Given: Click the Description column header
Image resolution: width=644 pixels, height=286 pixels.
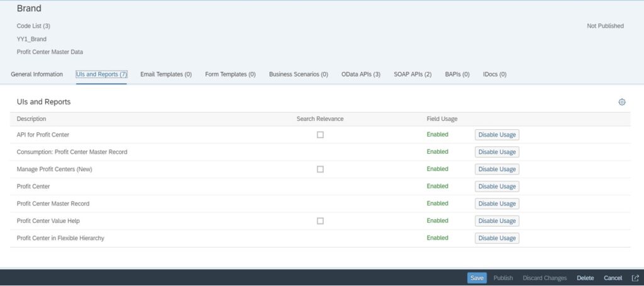Looking at the screenshot, I should click(x=31, y=119).
